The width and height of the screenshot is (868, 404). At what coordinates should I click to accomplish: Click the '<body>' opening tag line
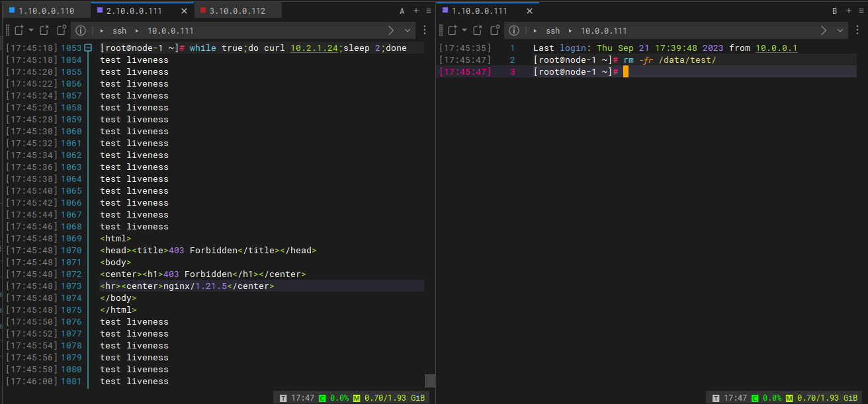pyautogui.click(x=116, y=263)
